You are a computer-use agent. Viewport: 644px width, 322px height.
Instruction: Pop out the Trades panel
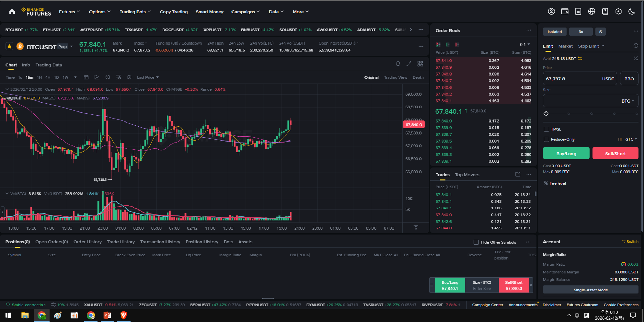click(x=518, y=174)
